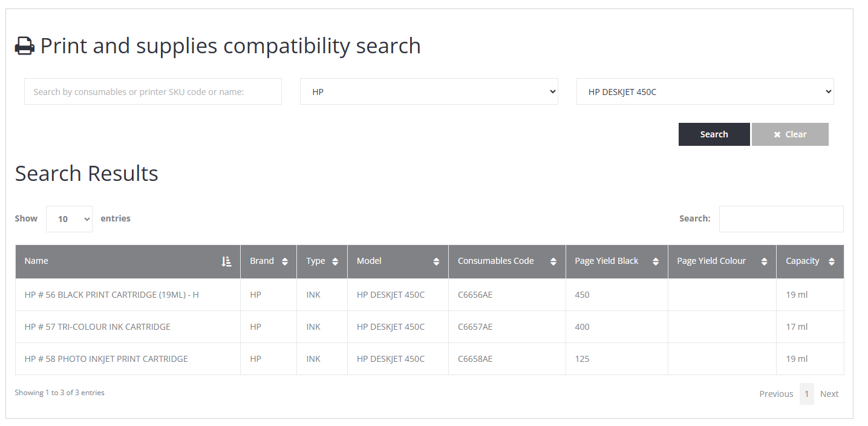Click page yield value 400
Image resolution: width=868 pixels, height=426 pixels.
click(582, 327)
